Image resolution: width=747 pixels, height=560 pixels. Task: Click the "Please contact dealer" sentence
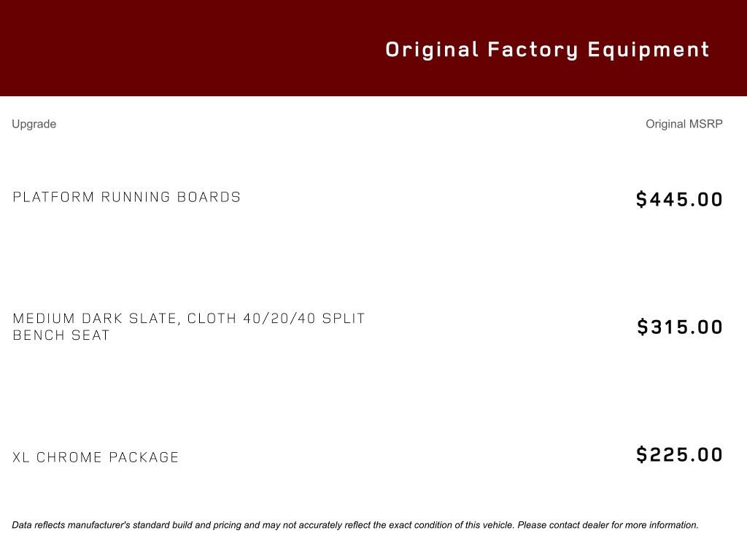coord(608,525)
